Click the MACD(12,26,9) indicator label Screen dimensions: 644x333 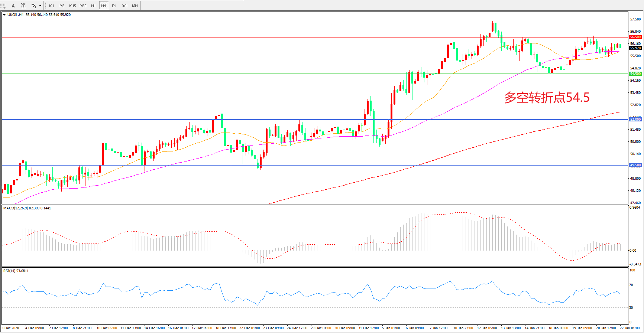click(x=27, y=208)
